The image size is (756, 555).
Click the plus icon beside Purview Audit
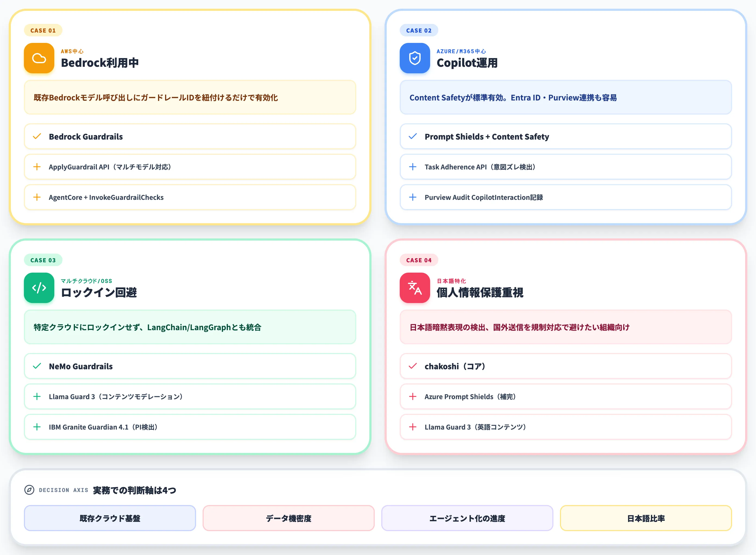pyautogui.click(x=412, y=197)
